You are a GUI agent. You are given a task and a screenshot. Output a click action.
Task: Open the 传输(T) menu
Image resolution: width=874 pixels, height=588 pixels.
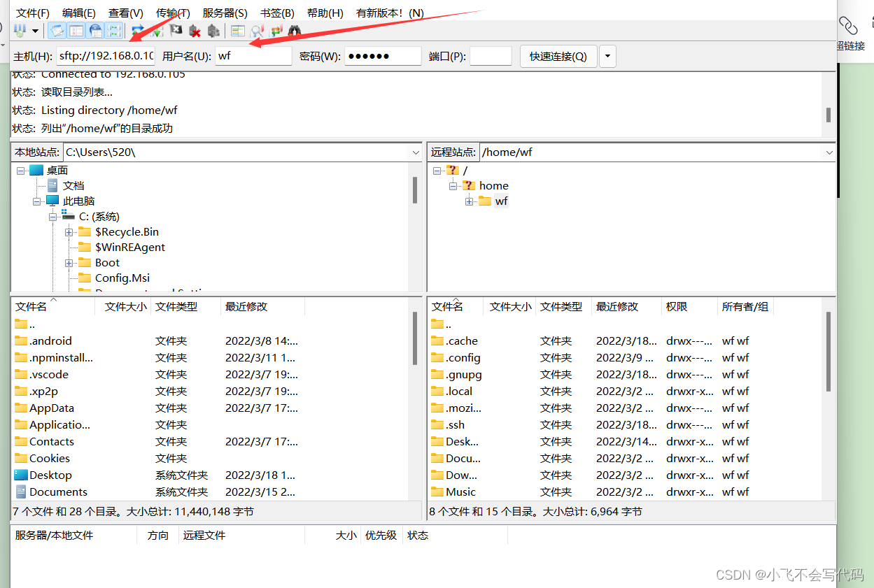pos(171,12)
